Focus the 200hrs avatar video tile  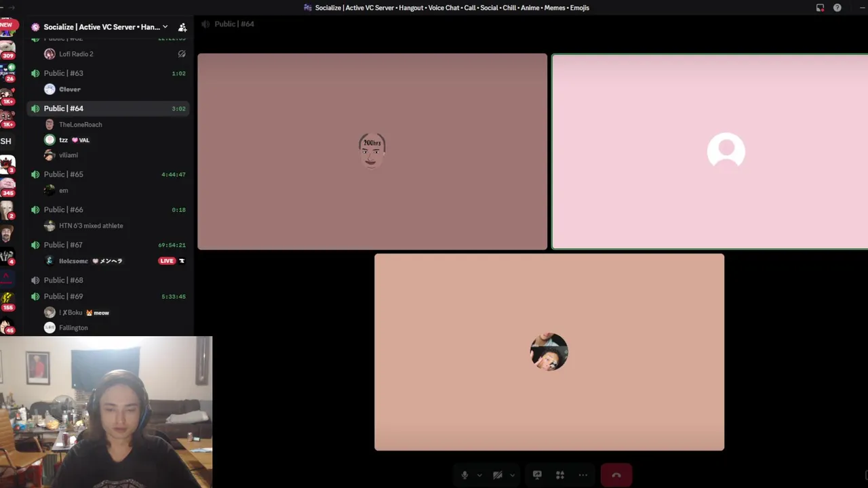tap(372, 152)
